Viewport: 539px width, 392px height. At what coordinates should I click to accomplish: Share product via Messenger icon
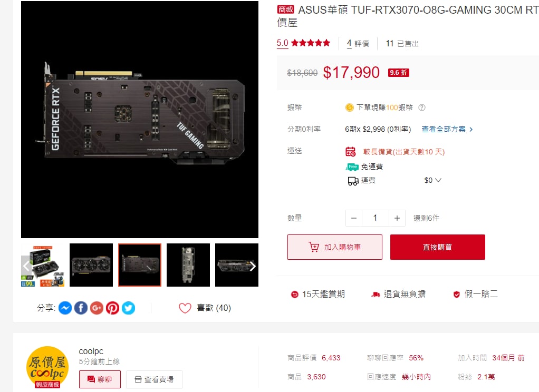[65, 308]
